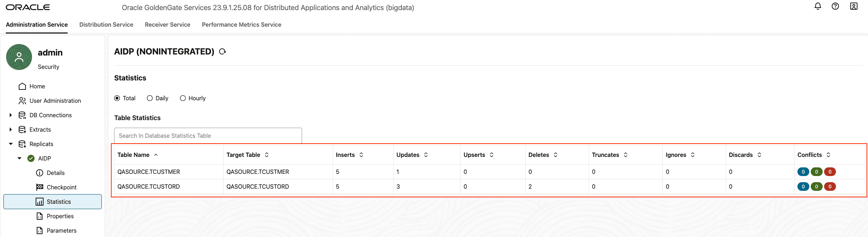This screenshot has width=868, height=237.
Task: Click the DB Connections database icon
Action: 22,115
